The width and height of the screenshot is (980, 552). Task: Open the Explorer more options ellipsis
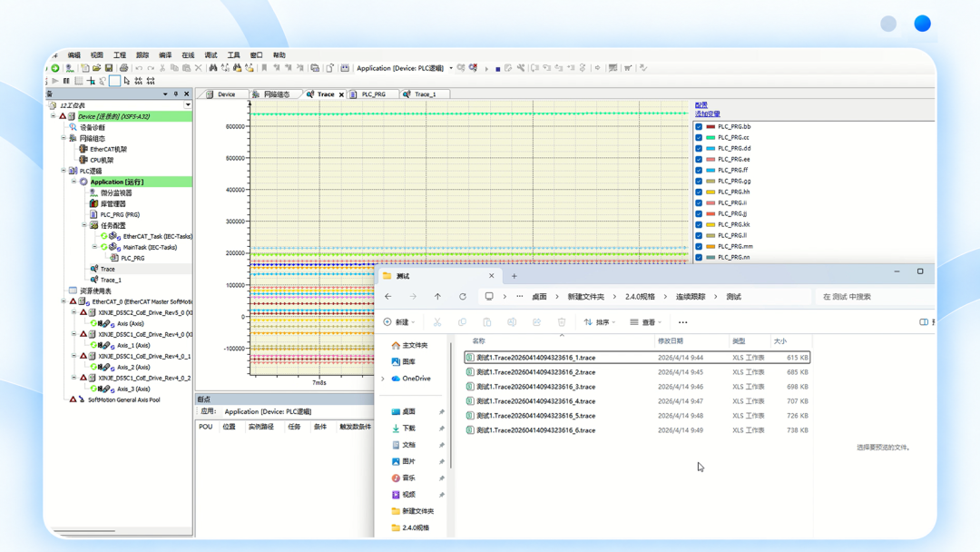(x=682, y=322)
